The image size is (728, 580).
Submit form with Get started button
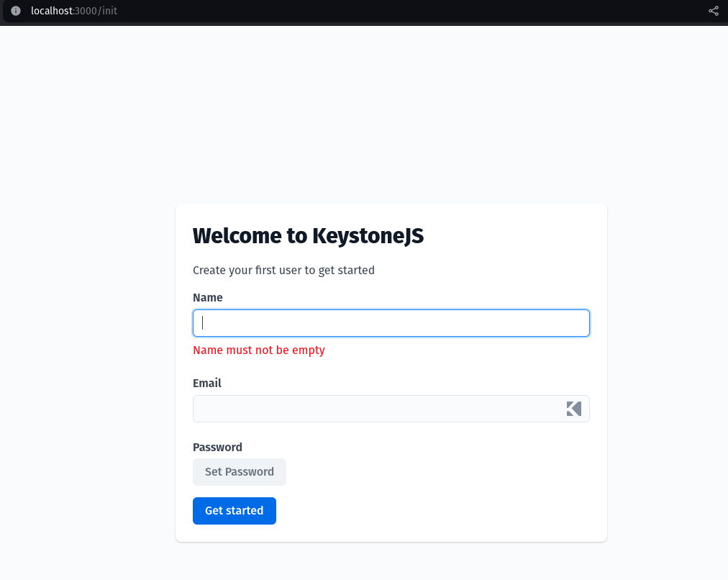(235, 511)
